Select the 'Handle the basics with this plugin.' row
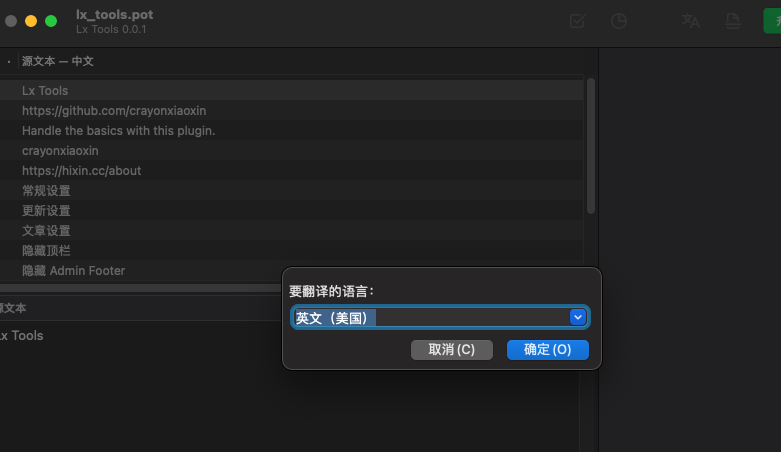 (x=118, y=131)
